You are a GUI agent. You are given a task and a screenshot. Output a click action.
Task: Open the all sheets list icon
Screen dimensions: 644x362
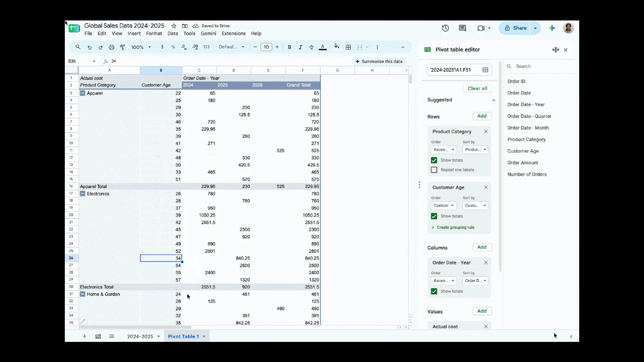tap(112, 336)
